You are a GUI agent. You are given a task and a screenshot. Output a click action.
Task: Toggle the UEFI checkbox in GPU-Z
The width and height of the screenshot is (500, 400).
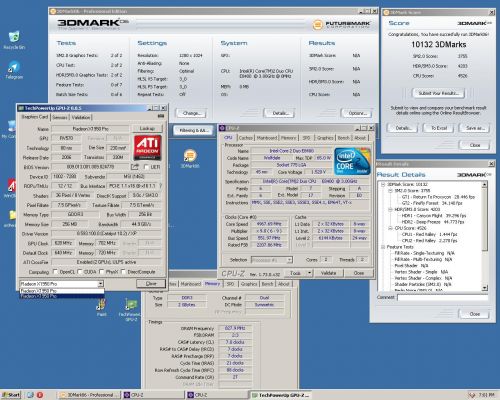pyautogui.click(x=146, y=167)
